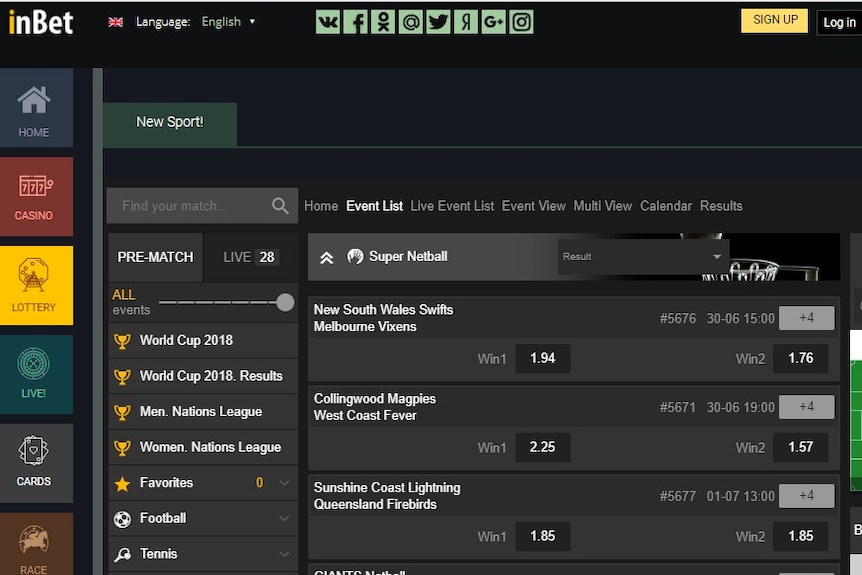Click the search magnifier icon
This screenshot has width=862, height=575.
(x=280, y=206)
